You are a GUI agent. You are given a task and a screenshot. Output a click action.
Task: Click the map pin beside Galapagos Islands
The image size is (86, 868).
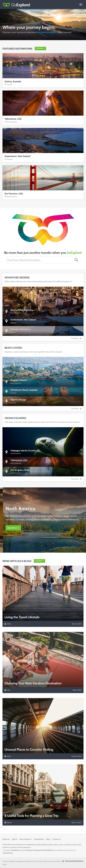[6, 452]
